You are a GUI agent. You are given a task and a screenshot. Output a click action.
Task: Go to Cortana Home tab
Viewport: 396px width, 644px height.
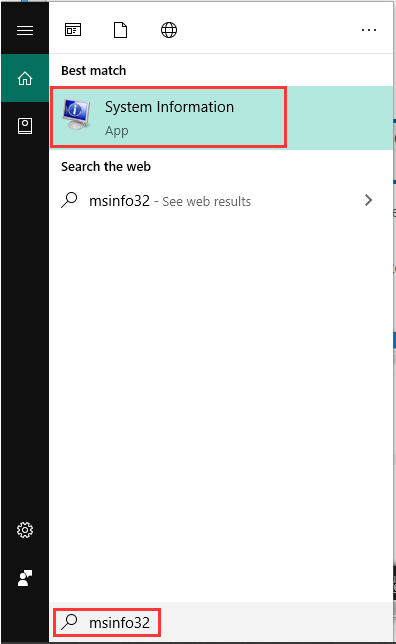tap(25, 78)
